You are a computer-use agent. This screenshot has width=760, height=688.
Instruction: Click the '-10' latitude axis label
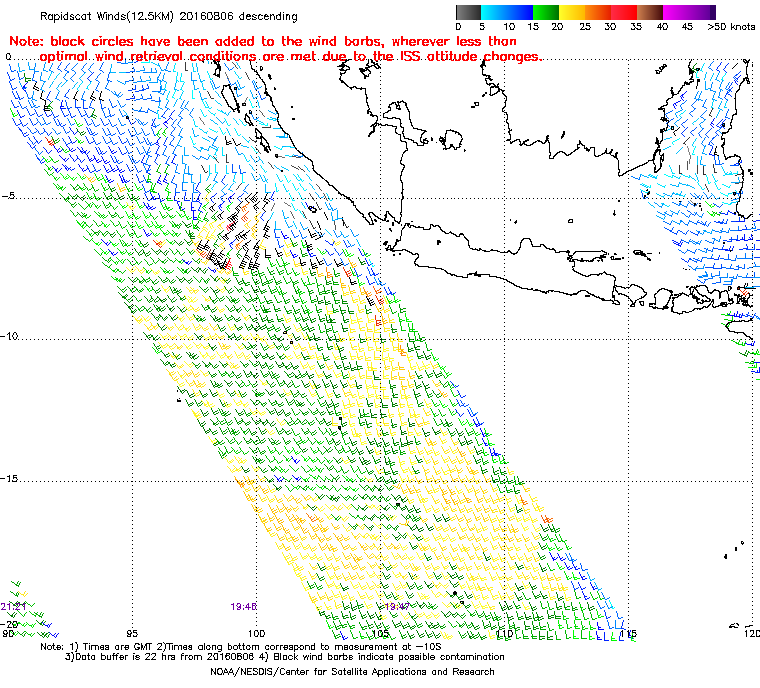coord(10,336)
